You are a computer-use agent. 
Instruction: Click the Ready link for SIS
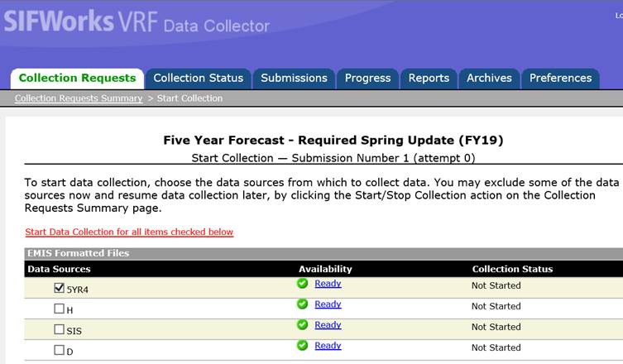(328, 325)
